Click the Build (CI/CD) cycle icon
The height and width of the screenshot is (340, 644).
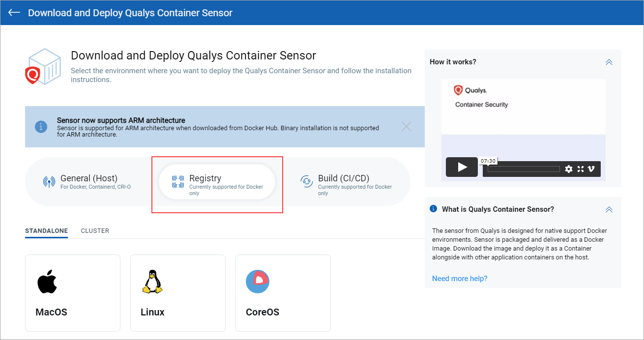307,181
